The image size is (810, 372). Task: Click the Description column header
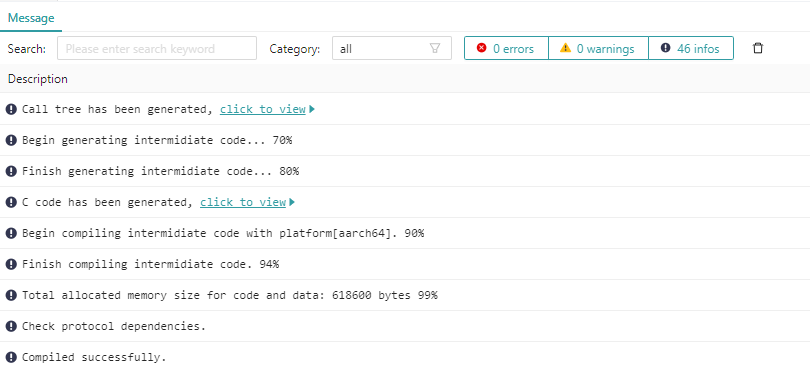[x=38, y=79]
